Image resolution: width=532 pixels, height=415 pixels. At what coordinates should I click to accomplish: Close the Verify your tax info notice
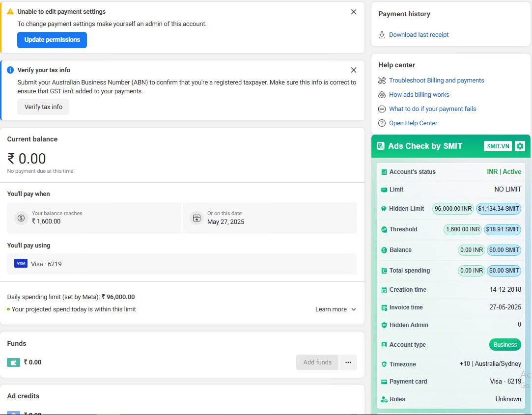(x=354, y=70)
